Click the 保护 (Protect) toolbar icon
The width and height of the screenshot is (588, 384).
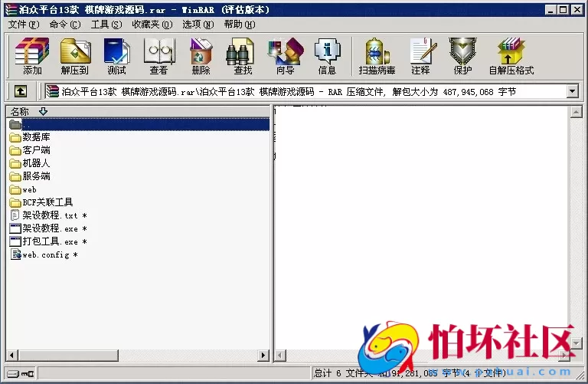click(x=462, y=56)
